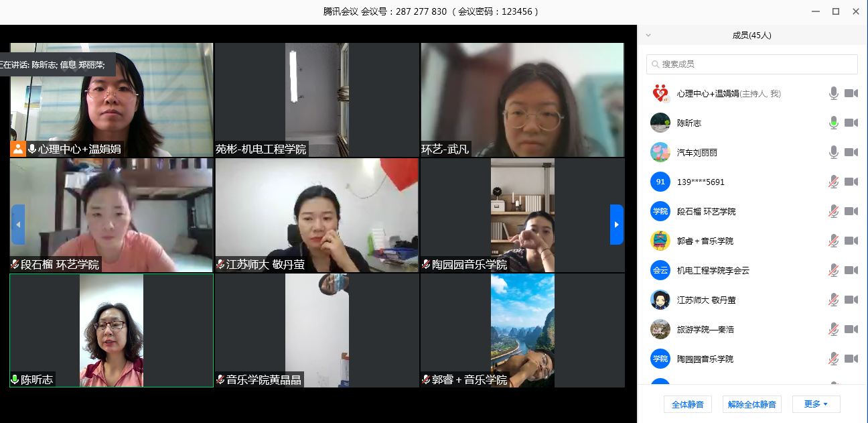
Task: Click the host 心理中心+温娟娟 avatar icon
Action: [660, 93]
